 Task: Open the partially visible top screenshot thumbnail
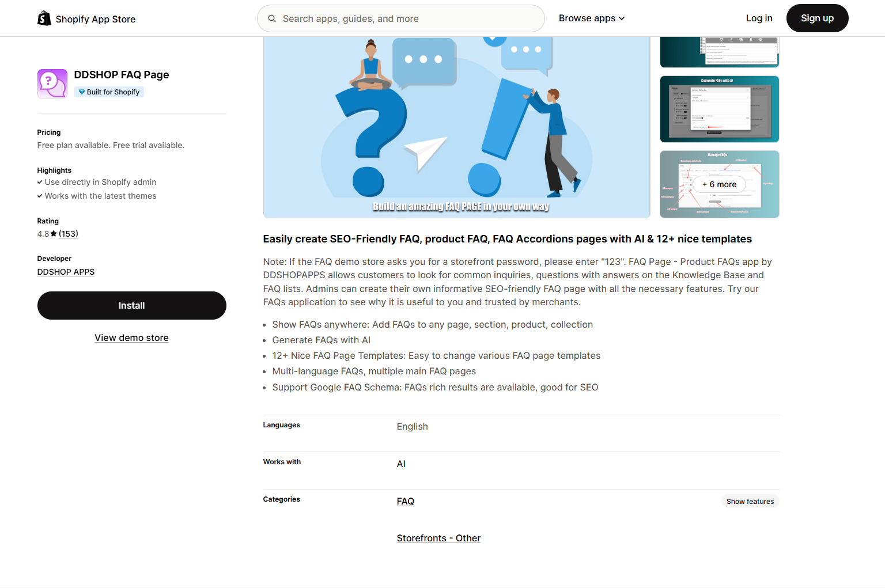click(x=719, y=52)
